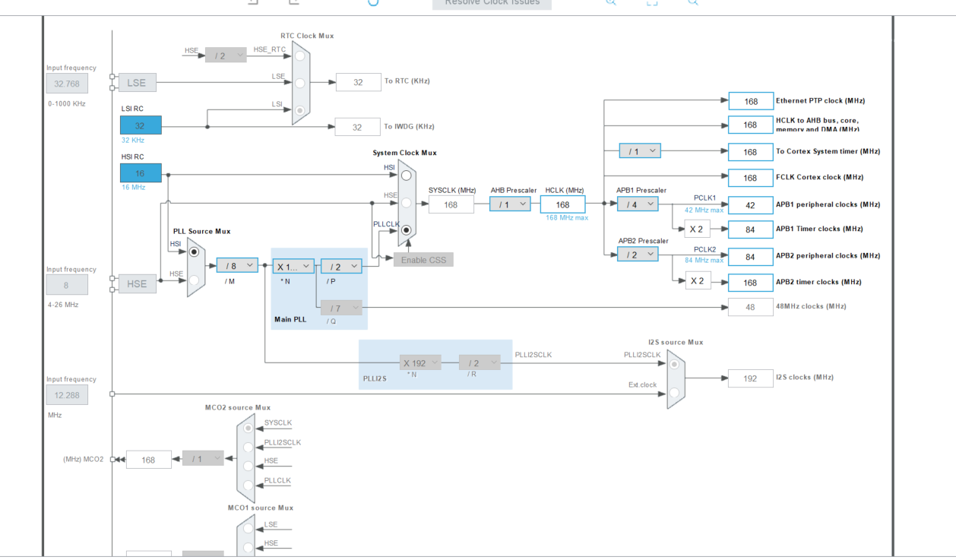Screen dimensions: 956x560
Task: Click the Enable CSS button
Action: (423, 260)
